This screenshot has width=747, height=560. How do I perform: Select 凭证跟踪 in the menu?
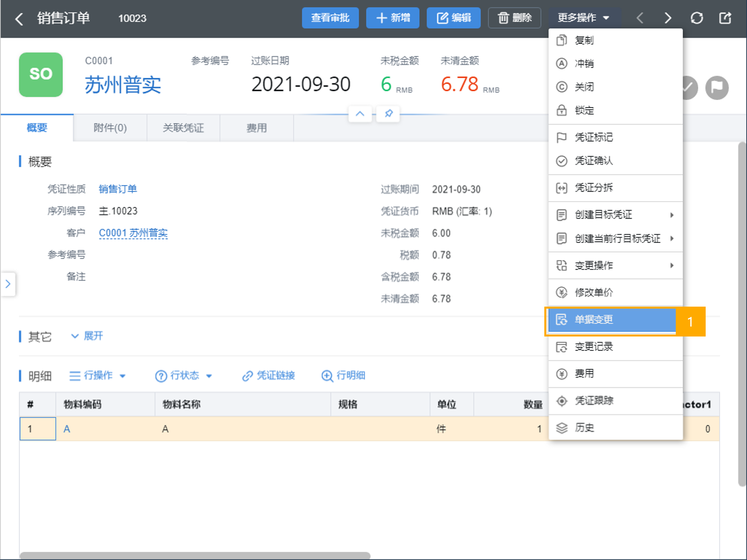tap(616, 401)
